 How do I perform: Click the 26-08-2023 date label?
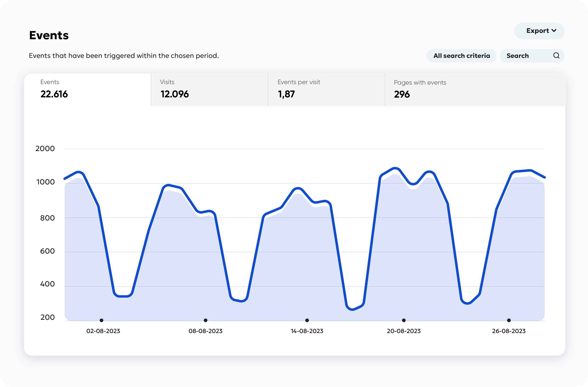click(x=509, y=331)
